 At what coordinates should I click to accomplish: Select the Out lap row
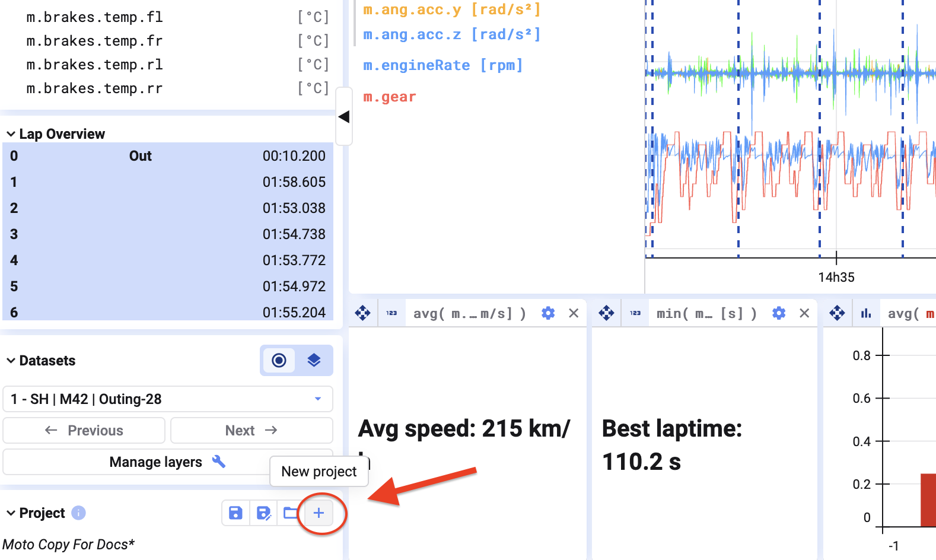tap(168, 156)
